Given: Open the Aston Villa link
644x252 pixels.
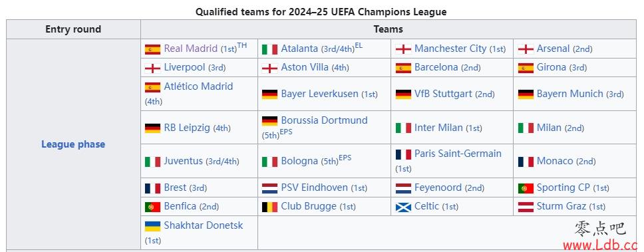Looking at the screenshot, I should pyautogui.click(x=305, y=67).
